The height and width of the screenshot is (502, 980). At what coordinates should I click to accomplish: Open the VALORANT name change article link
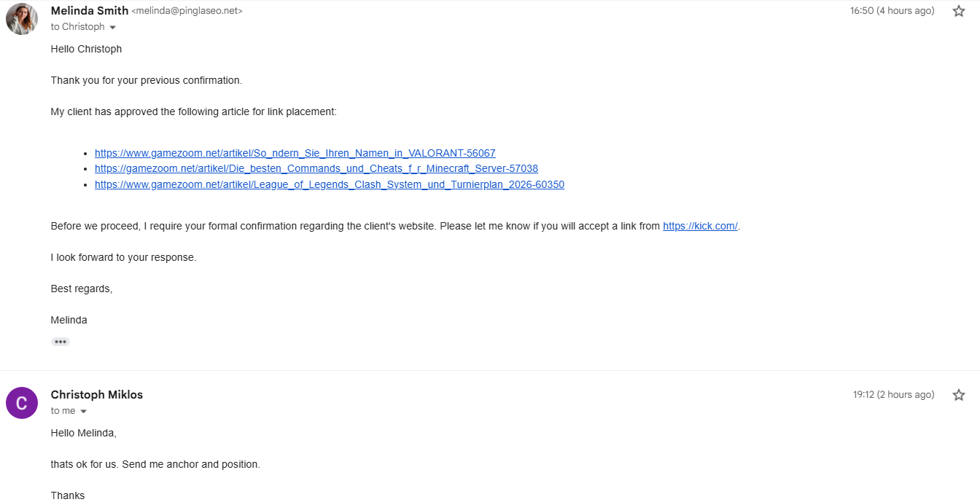tap(295, 153)
